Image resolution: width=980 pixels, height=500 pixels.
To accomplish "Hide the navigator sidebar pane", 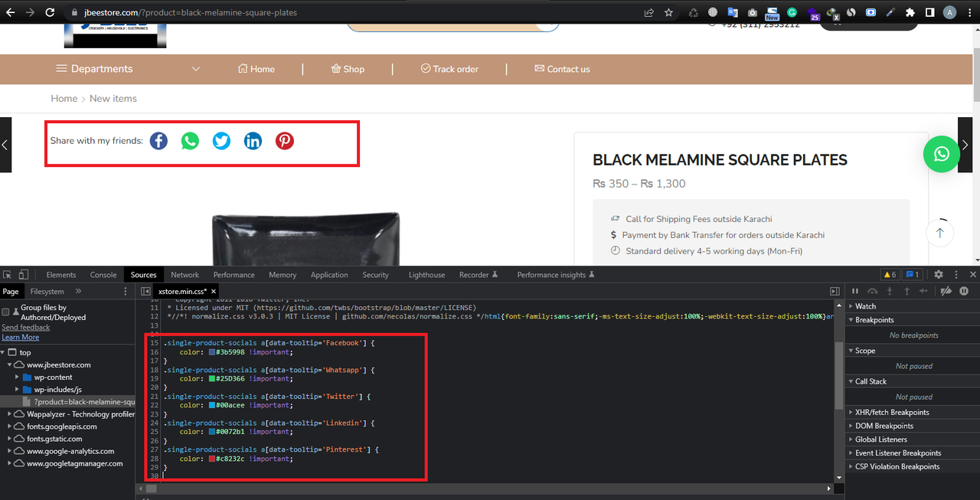I will coord(145,292).
